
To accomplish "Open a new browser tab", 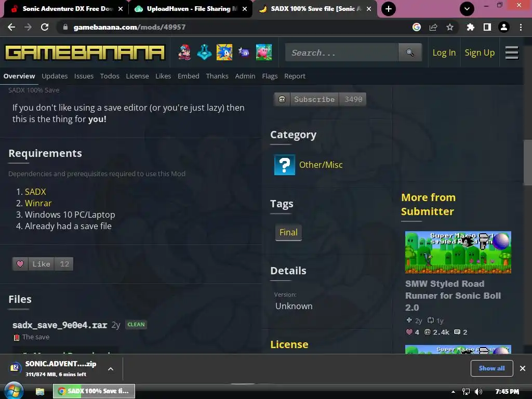I will 389,9.
